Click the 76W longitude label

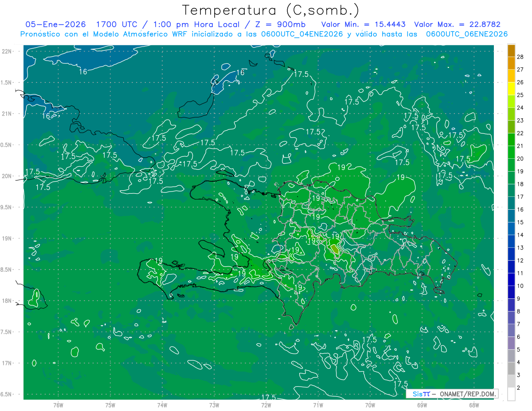click(x=58, y=405)
